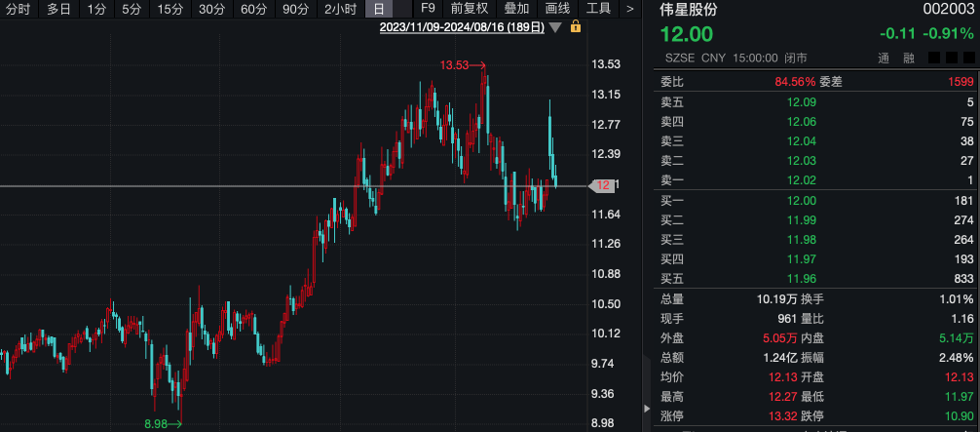Click the orange lock icon beside date range
The image size is (980, 432).
click(576, 26)
